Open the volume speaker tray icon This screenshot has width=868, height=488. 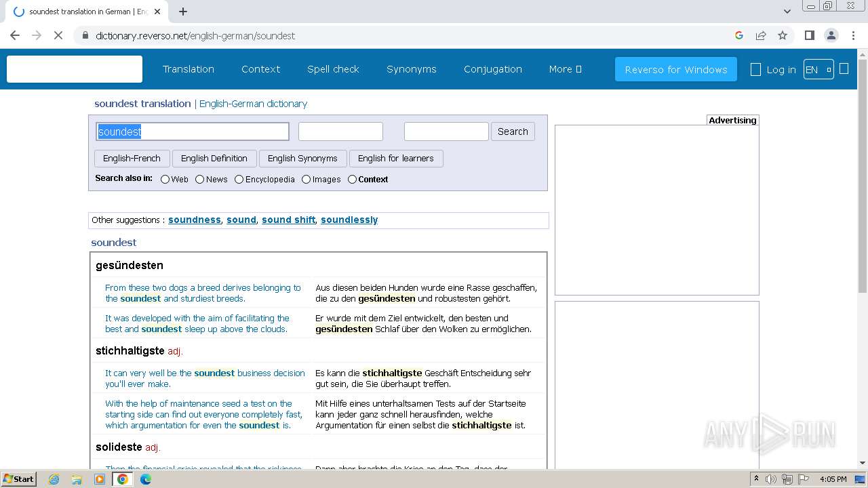click(x=771, y=479)
